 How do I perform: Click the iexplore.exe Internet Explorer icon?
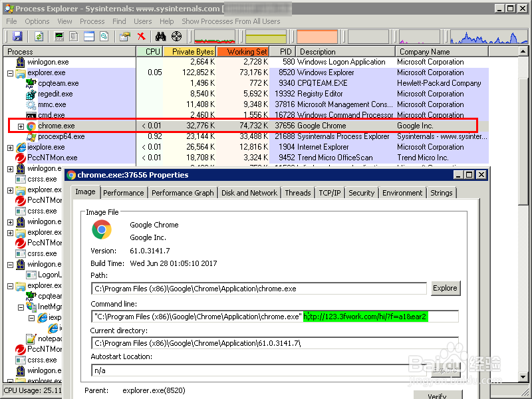[21, 147]
